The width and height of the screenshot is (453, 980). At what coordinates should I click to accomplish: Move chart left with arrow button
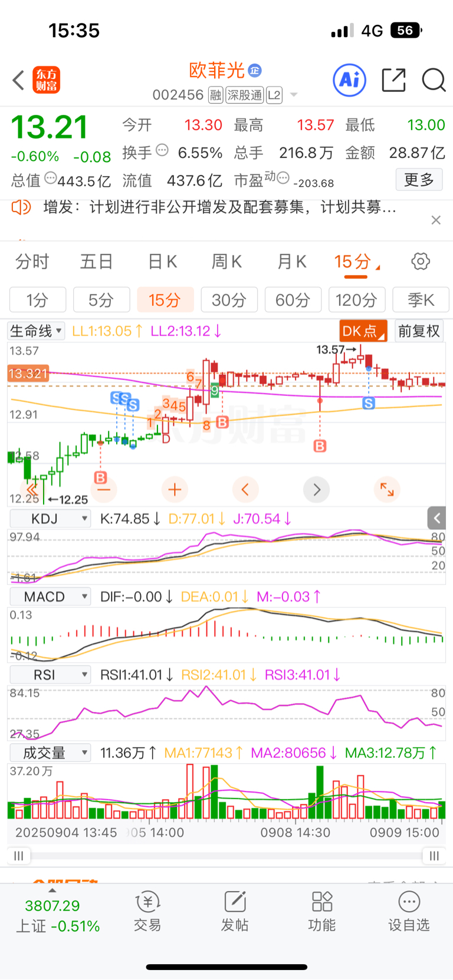pyautogui.click(x=245, y=490)
